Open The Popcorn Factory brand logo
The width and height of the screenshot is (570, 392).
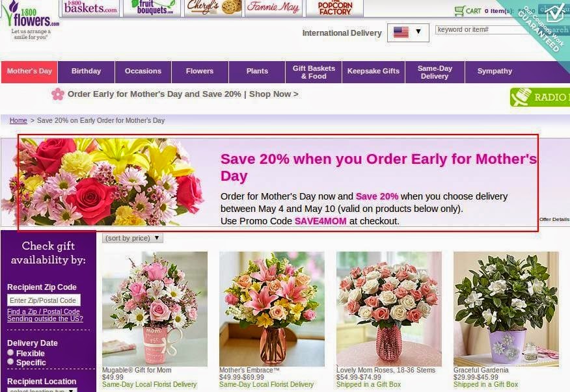pyautogui.click(x=335, y=8)
